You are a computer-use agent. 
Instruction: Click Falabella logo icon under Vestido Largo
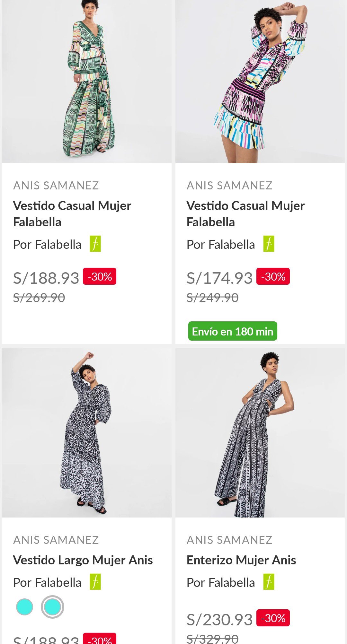pos(95,582)
